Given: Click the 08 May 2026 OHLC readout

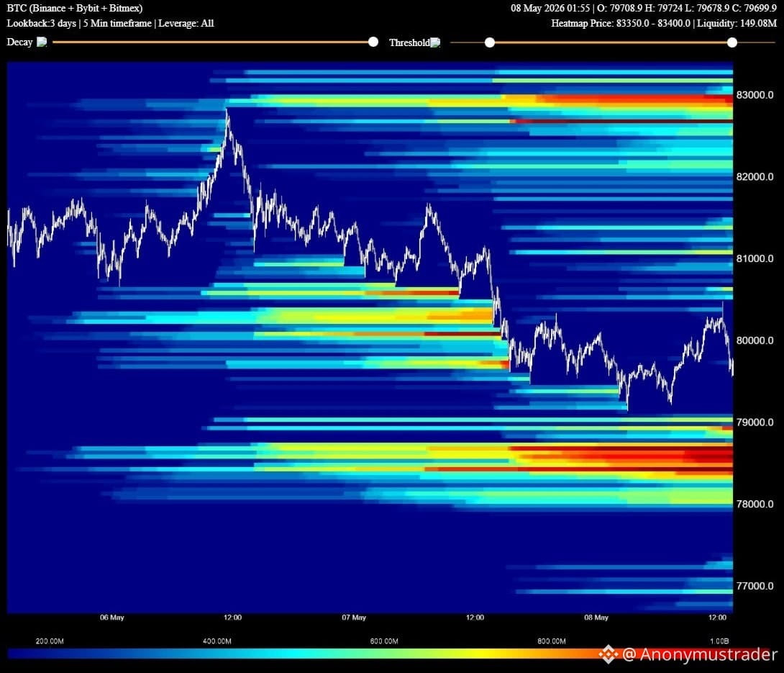Looking at the screenshot, I should (644, 8).
